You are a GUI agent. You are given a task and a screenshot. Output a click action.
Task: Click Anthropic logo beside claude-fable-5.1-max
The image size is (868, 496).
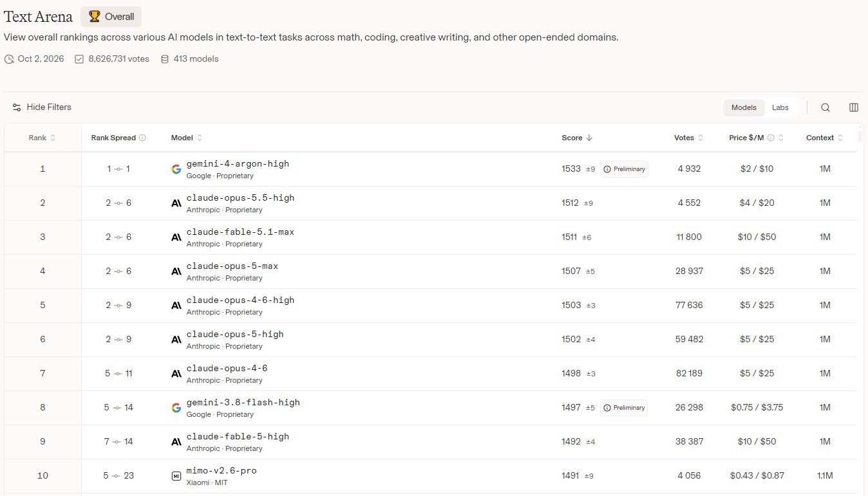[176, 237]
